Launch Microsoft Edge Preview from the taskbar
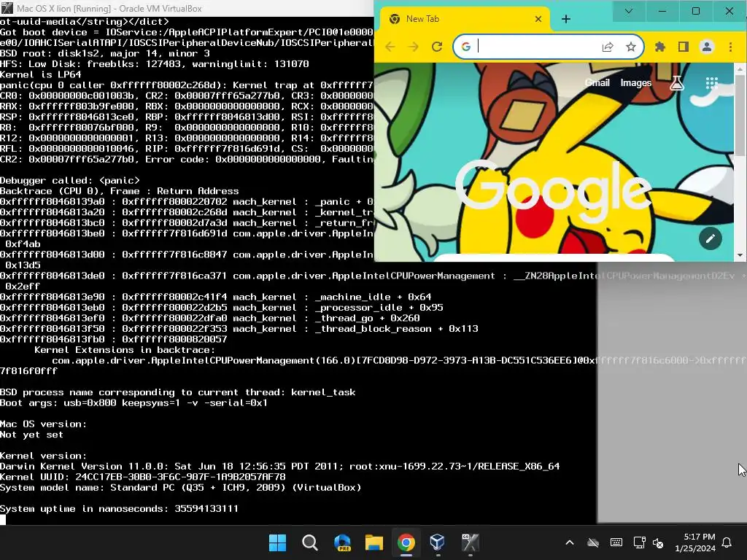 tap(342, 542)
